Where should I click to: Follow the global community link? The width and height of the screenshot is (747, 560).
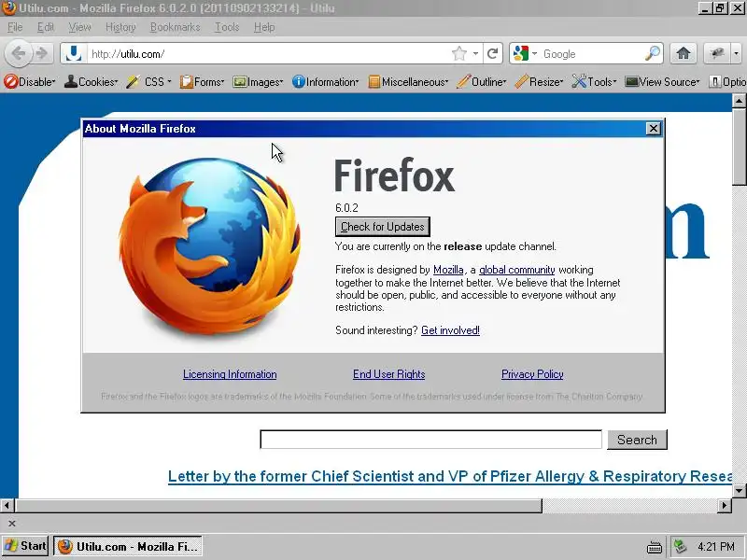517,270
